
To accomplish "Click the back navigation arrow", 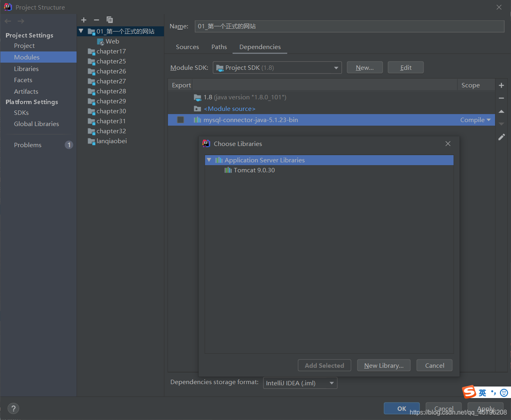I will (x=8, y=21).
